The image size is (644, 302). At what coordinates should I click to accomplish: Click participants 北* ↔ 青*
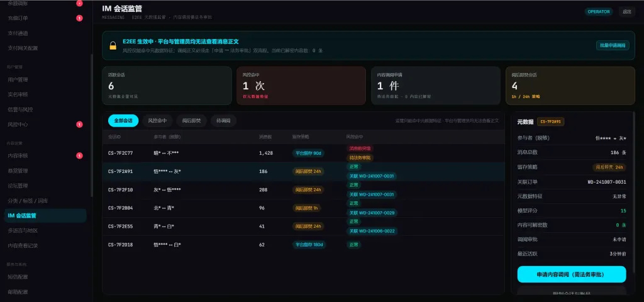click(164, 208)
